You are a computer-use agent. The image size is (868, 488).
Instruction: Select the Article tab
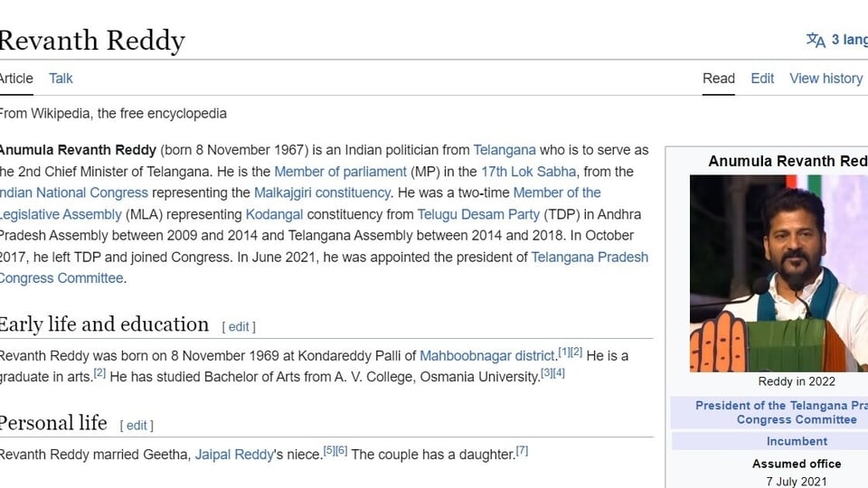coord(16,79)
